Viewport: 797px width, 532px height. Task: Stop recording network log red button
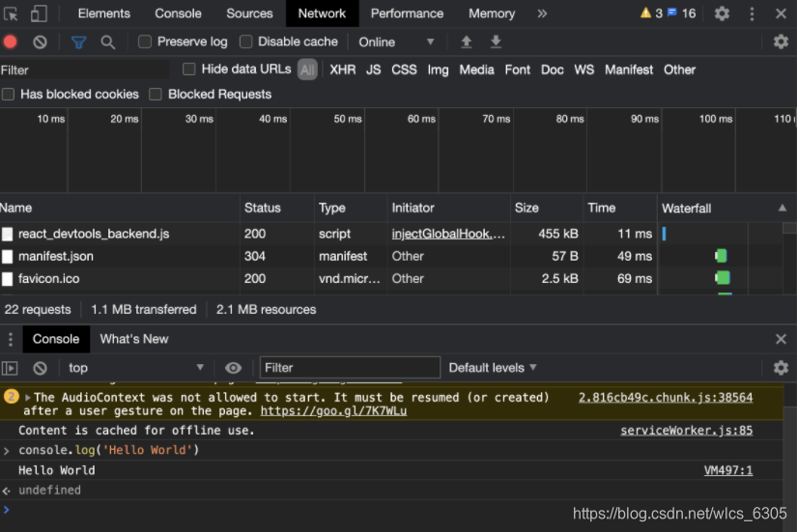(x=11, y=42)
